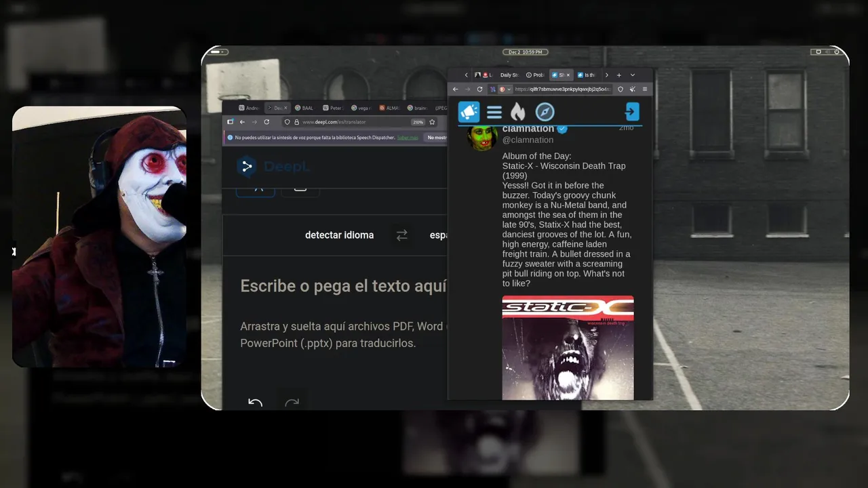Image resolution: width=868 pixels, height=488 pixels.
Task: Click the megaphone logo icon in Nitter
Action: click(x=469, y=112)
